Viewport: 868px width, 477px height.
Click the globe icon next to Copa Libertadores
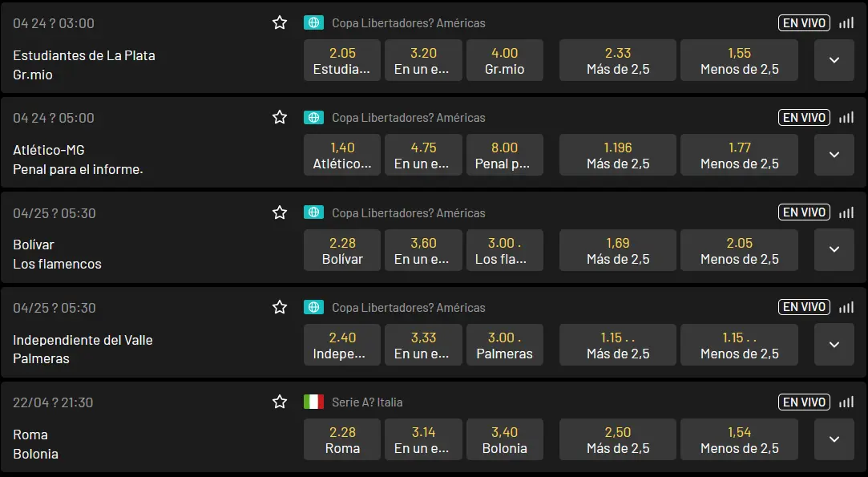point(313,22)
